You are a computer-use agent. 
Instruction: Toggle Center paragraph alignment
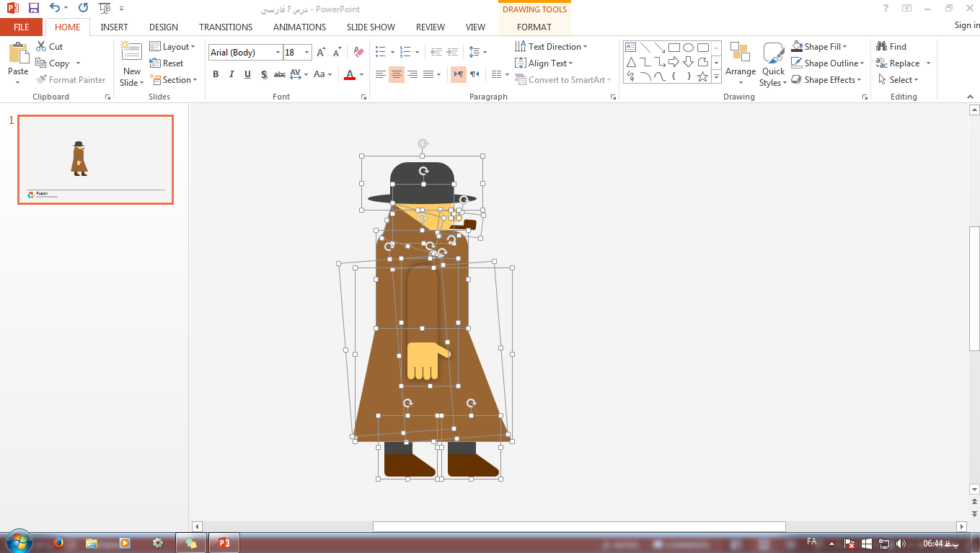397,74
